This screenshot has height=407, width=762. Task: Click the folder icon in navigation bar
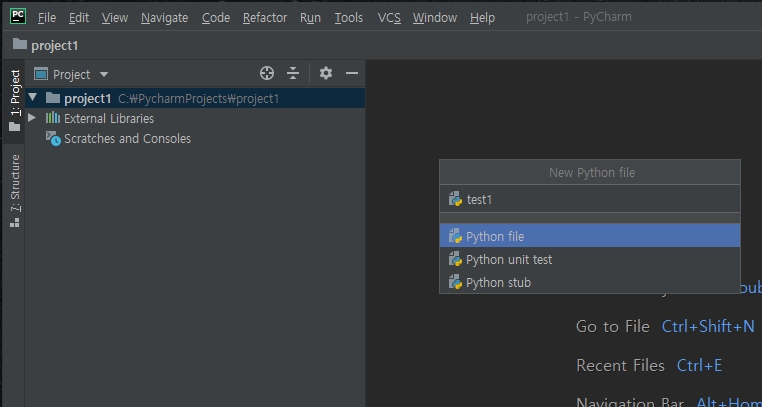19,45
